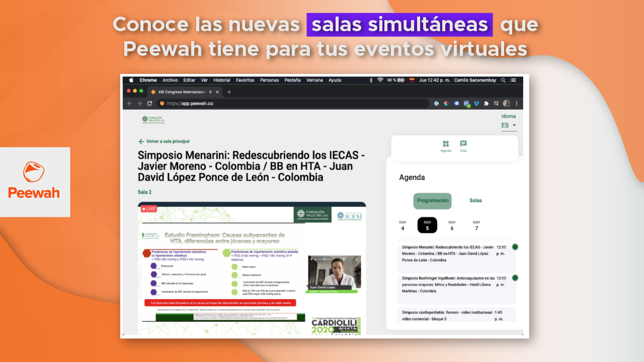This screenshot has width=644, height=362.
Task: Open the media control playlist icon
Action: click(x=496, y=103)
